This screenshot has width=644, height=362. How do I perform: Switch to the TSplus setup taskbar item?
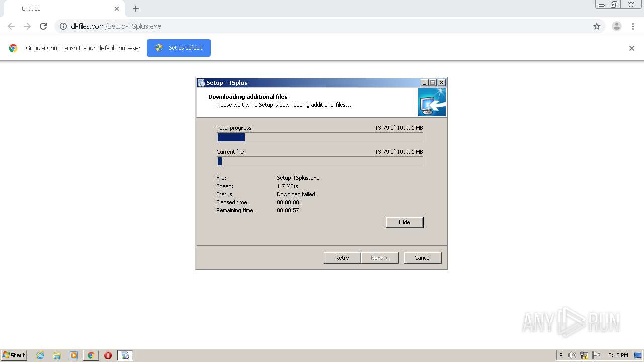click(x=125, y=355)
